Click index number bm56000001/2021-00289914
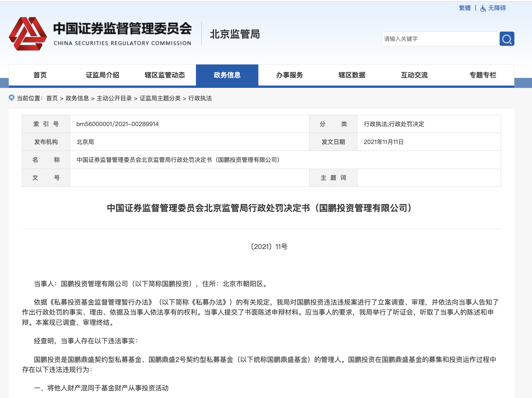The width and height of the screenshot is (532, 398). [x=117, y=124]
